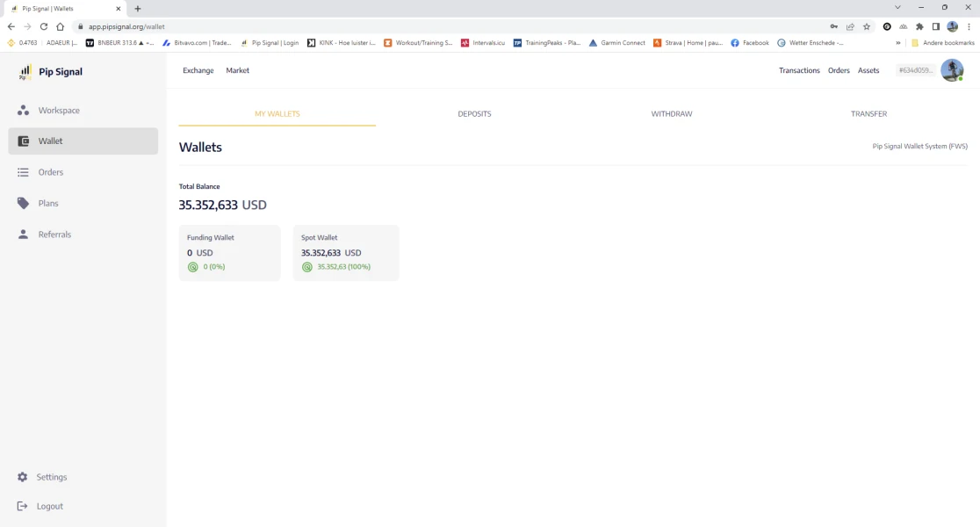Reload the page with refresh icon
Screen dimensions: 980x527
coord(44,26)
